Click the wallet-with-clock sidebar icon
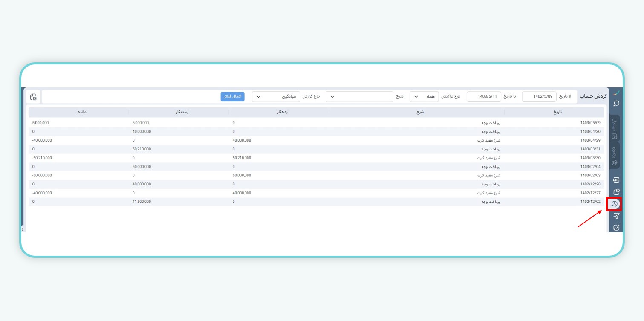Screen dimensions: 644x321 [616, 192]
